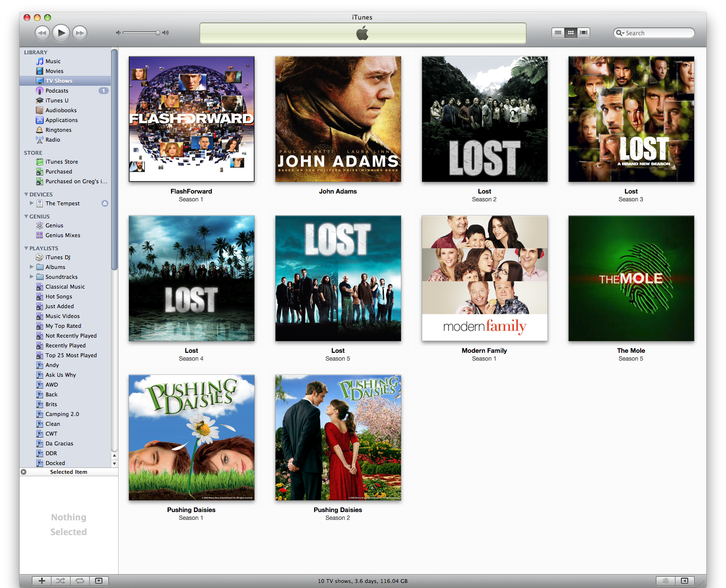The height and width of the screenshot is (588, 726).
Task: Eject The Tempest device
Action: tap(105, 203)
